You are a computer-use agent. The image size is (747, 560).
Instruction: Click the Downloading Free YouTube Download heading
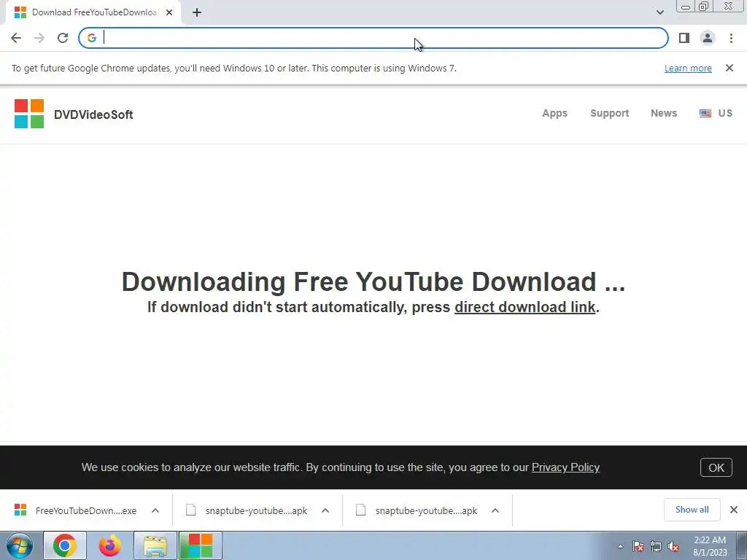(373, 281)
